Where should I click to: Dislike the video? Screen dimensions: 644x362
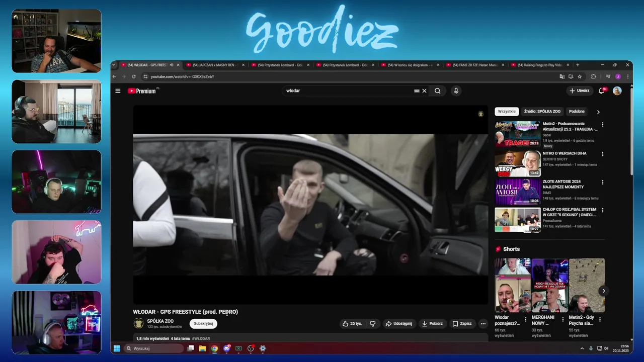click(x=373, y=324)
